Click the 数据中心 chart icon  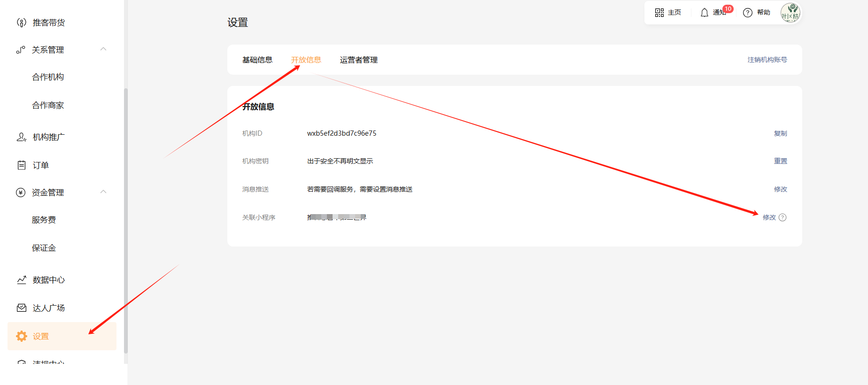pos(21,280)
